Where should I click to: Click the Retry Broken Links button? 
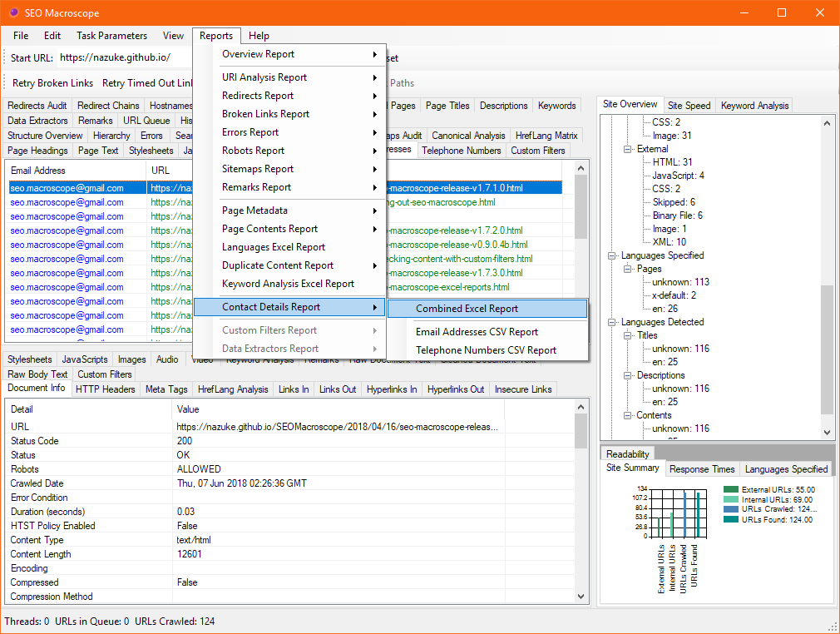(x=52, y=83)
